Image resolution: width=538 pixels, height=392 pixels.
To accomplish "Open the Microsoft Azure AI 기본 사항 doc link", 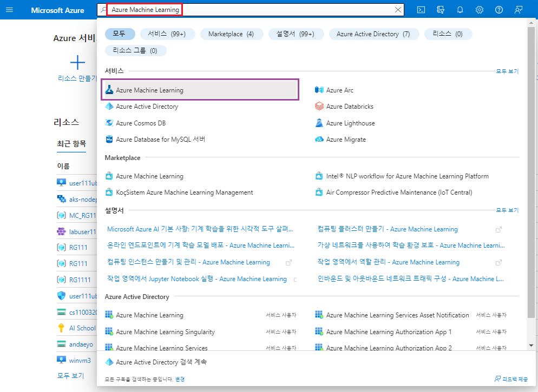I will point(200,229).
